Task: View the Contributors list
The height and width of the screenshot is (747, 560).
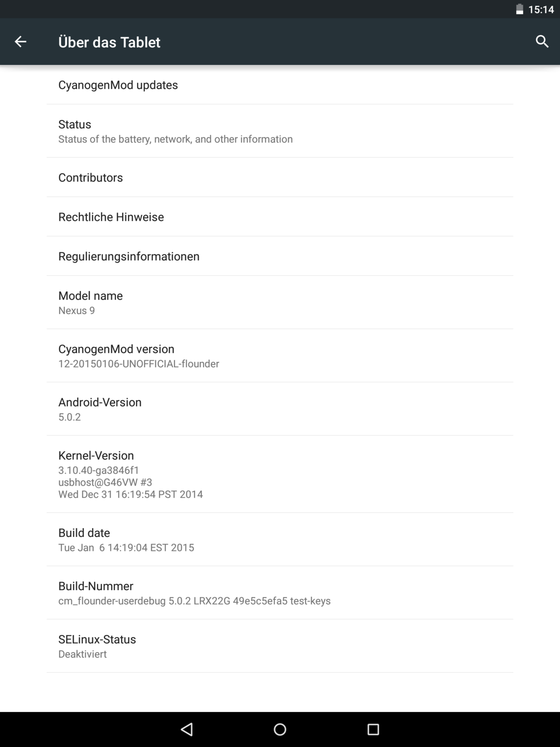Action: 280,177
